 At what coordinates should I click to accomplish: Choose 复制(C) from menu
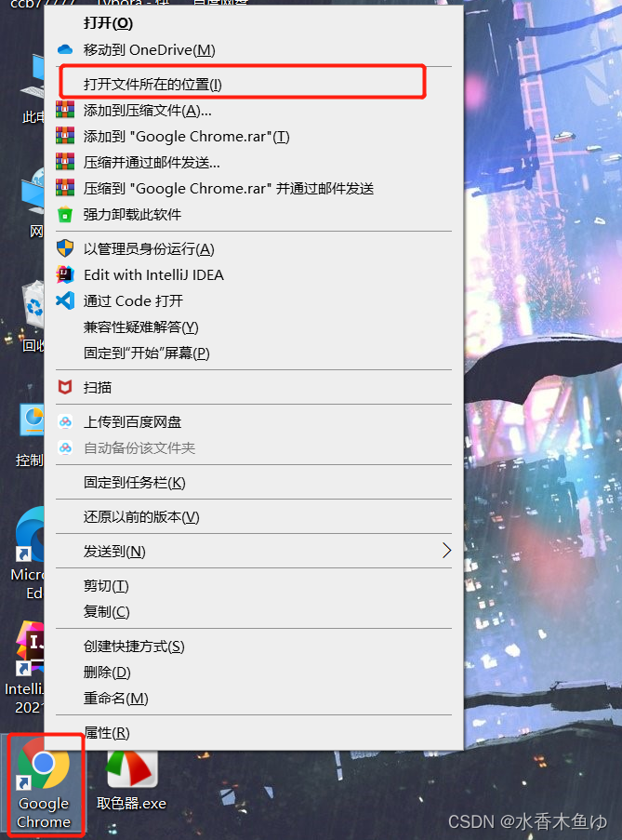[254, 611]
